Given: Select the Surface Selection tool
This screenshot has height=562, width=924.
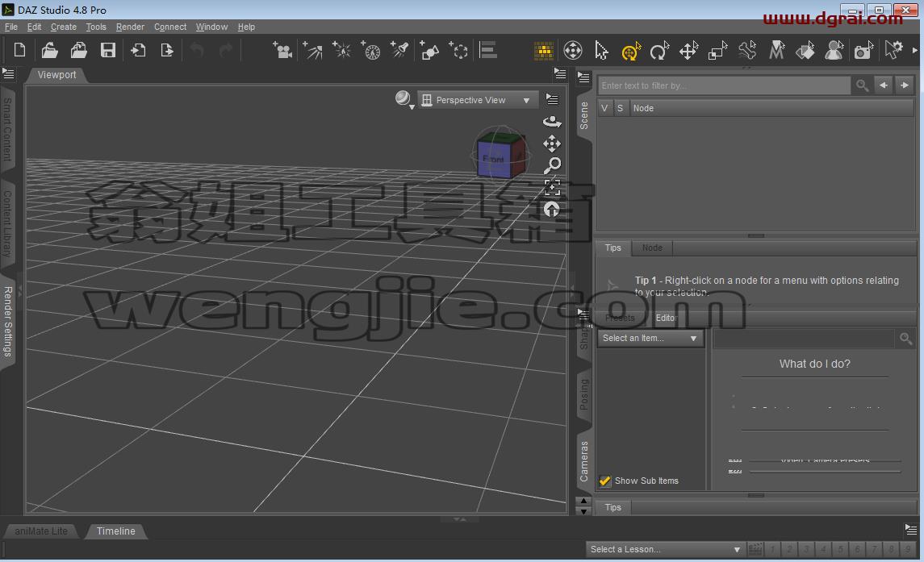Looking at the screenshot, I should click(805, 52).
